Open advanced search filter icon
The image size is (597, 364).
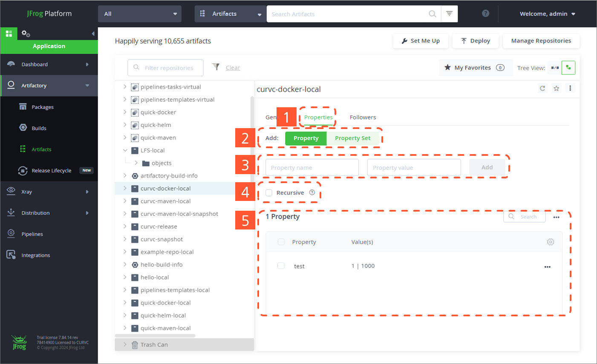coord(449,14)
